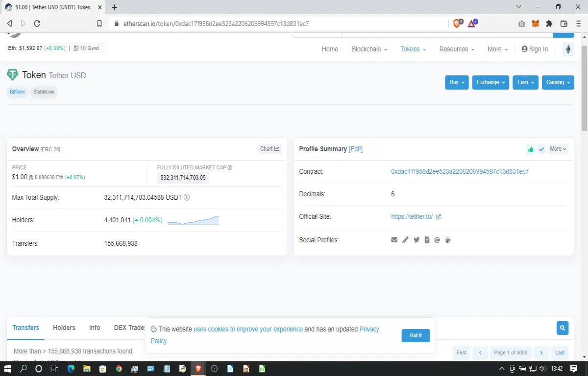Image resolution: width=588 pixels, height=376 pixels.
Task: Expand the Exchange dropdown
Action: [x=490, y=82]
